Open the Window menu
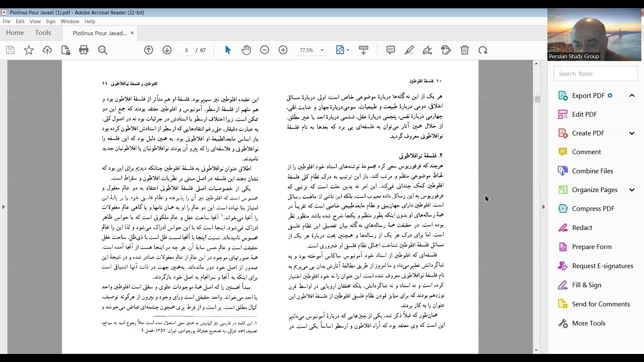 click(x=70, y=22)
